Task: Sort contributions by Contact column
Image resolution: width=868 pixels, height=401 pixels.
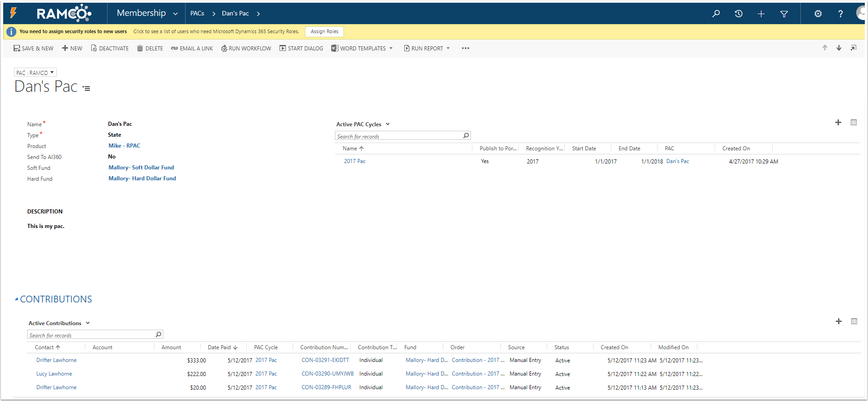Action: (x=48, y=347)
